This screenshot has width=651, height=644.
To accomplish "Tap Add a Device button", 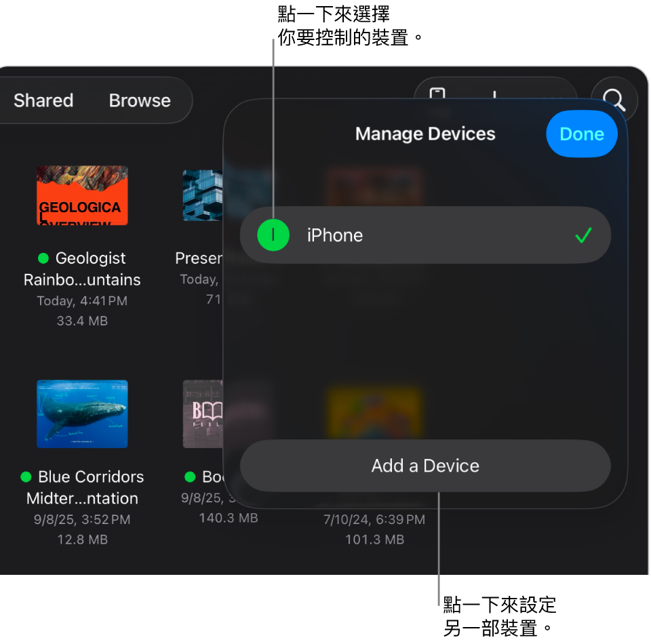I will [x=425, y=466].
